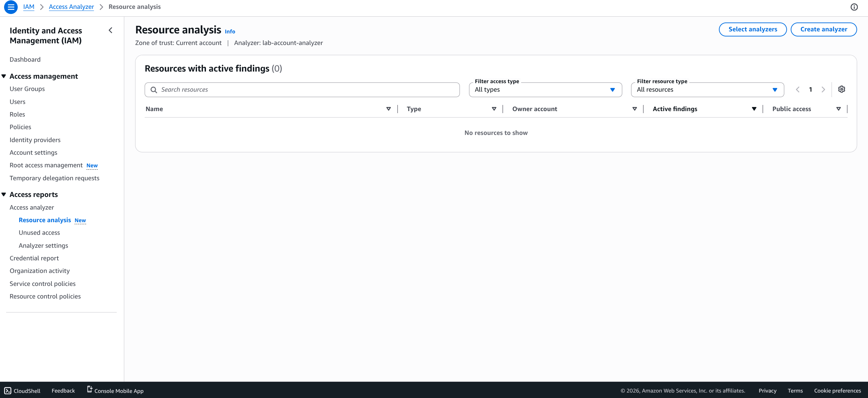Image resolution: width=868 pixels, height=398 pixels.
Task: Click the Console Mobile App icon
Action: pos(90,389)
